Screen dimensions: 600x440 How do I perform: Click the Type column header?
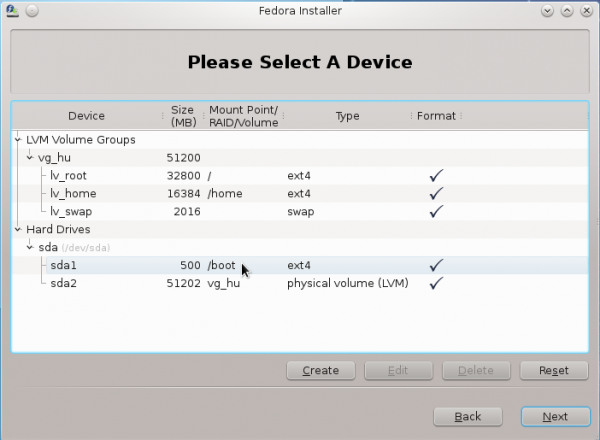click(x=347, y=116)
